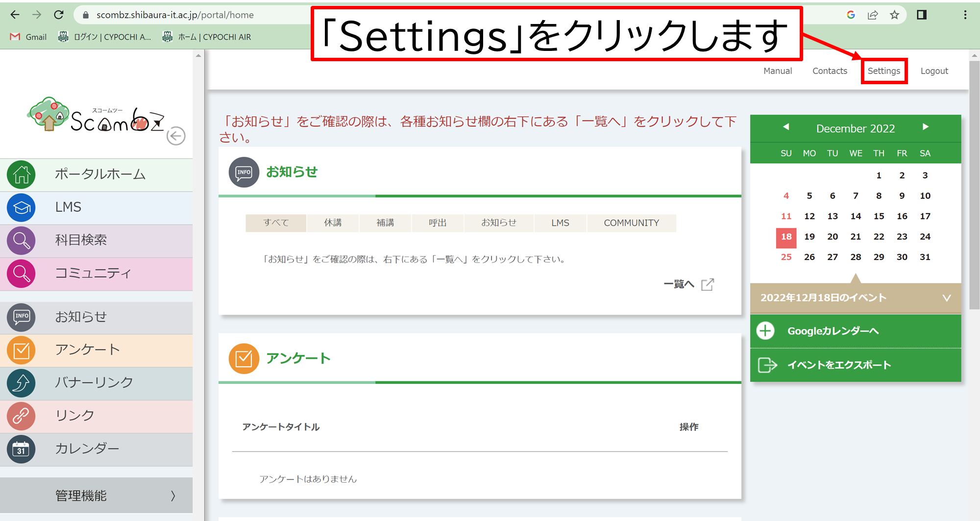Click the browser forward arrow
The width and height of the screenshot is (980, 521).
pos(37,15)
